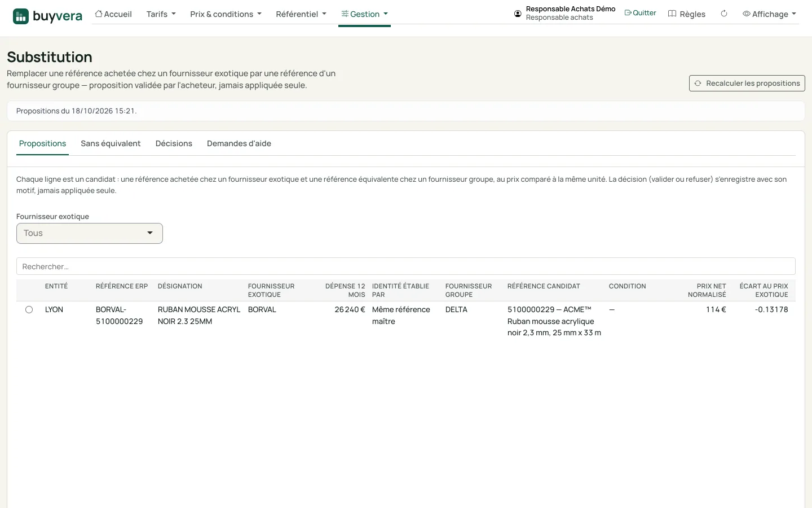Click the DELTA supplier cell
Screen dimensions: 812x508
pyautogui.click(x=456, y=310)
